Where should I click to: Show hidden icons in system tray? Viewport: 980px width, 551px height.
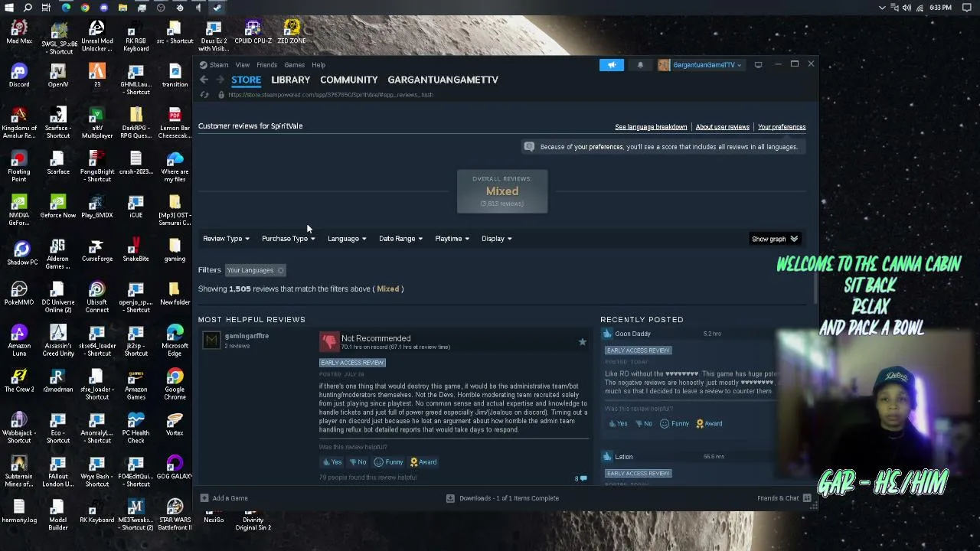(882, 8)
